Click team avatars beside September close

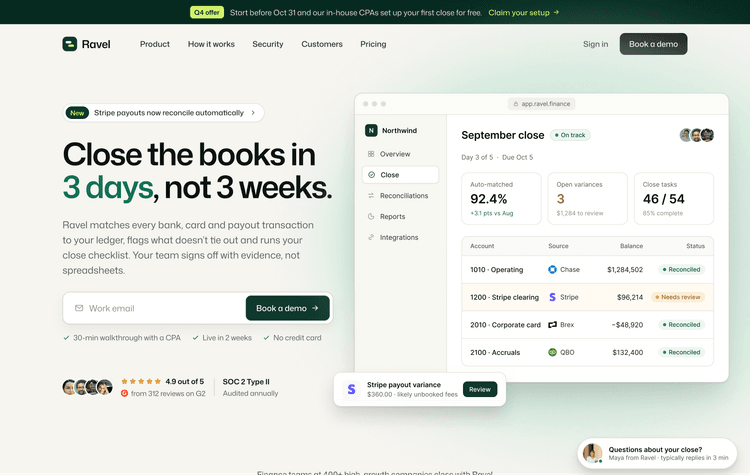[x=697, y=135]
